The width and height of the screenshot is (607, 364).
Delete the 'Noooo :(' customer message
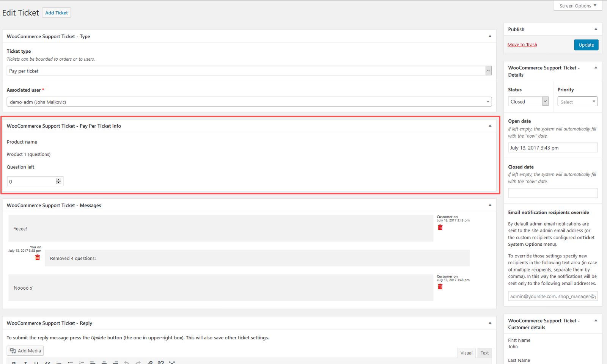click(440, 287)
